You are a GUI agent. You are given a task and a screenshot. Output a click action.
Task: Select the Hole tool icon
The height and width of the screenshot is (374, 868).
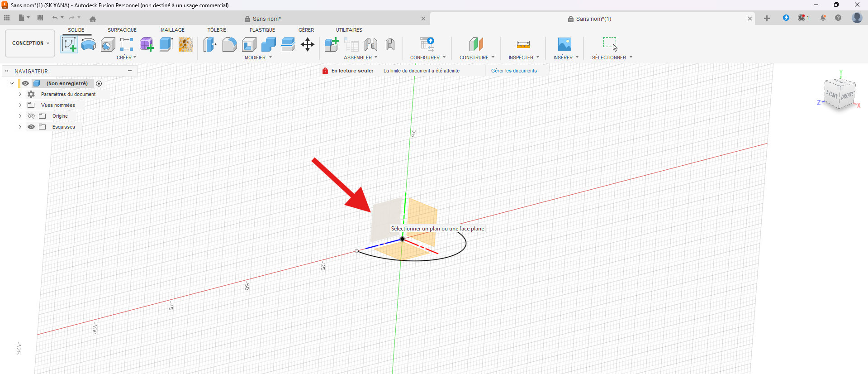coord(108,44)
